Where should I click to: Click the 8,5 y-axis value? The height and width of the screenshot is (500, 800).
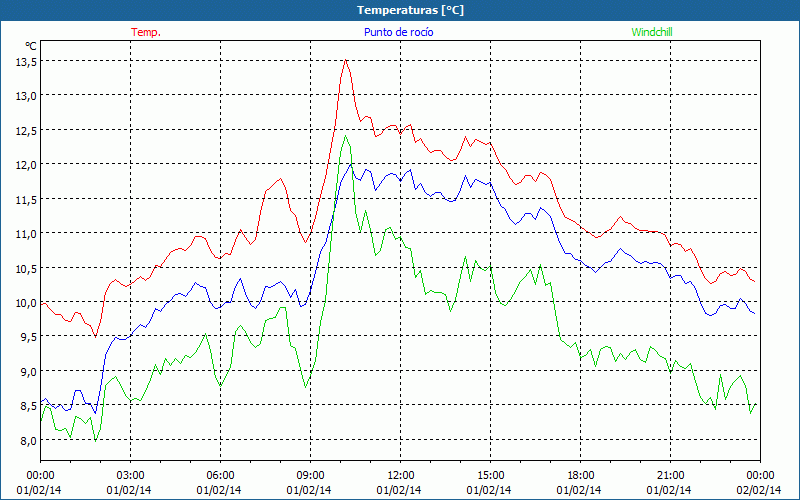click(x=28, y=406)
